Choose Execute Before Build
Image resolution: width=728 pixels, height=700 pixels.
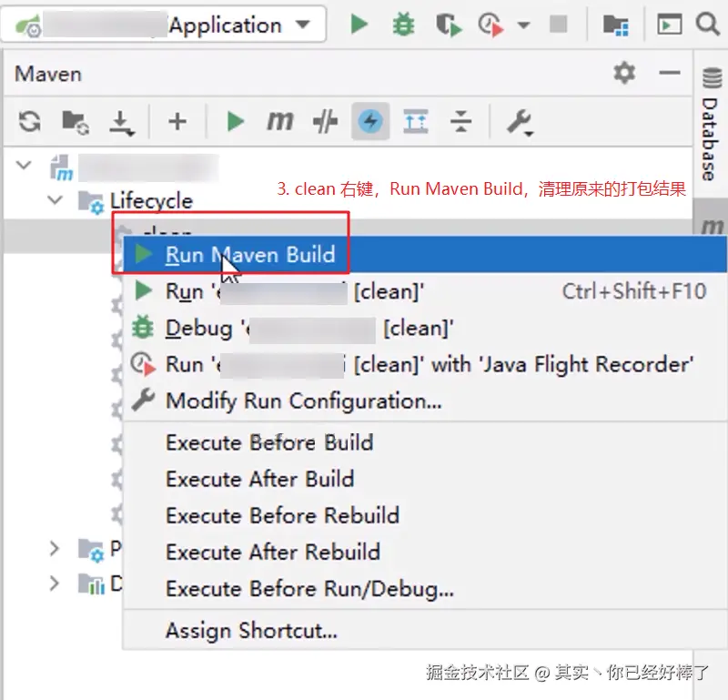pyautogui.click(x=425, y=442)
